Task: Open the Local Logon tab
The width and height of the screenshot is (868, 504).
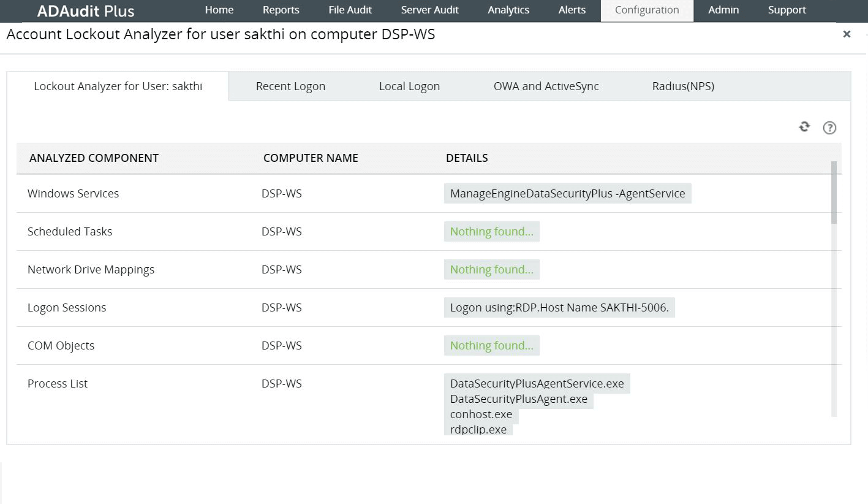Action: tap(409, 86)
